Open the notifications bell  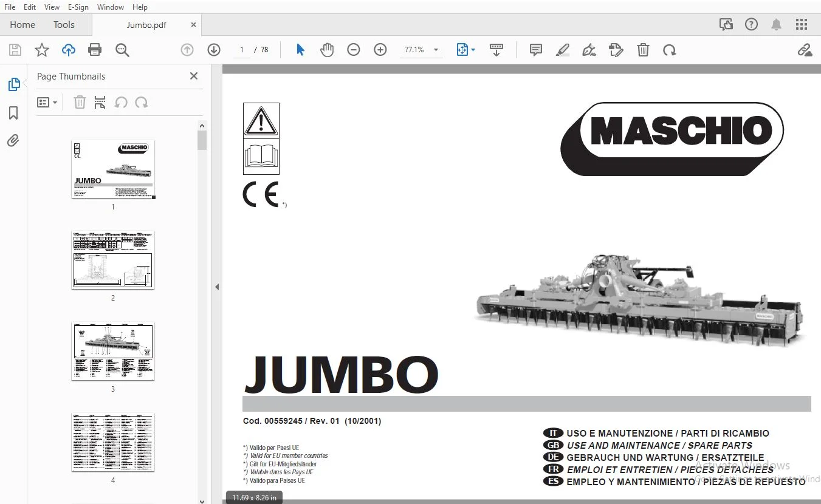coord(777,25)
